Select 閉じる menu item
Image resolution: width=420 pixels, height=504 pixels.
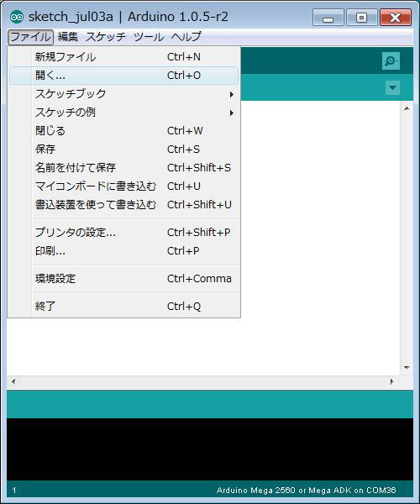click(x=123, y=131)
